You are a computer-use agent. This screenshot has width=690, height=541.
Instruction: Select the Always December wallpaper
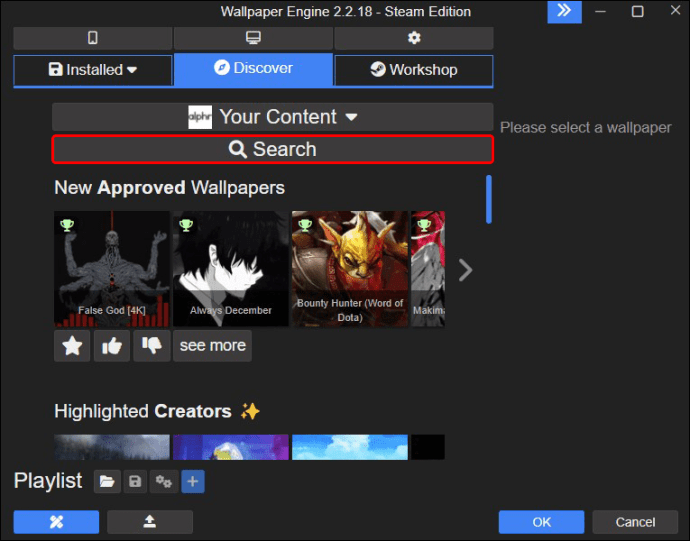[x=231, y=269]
